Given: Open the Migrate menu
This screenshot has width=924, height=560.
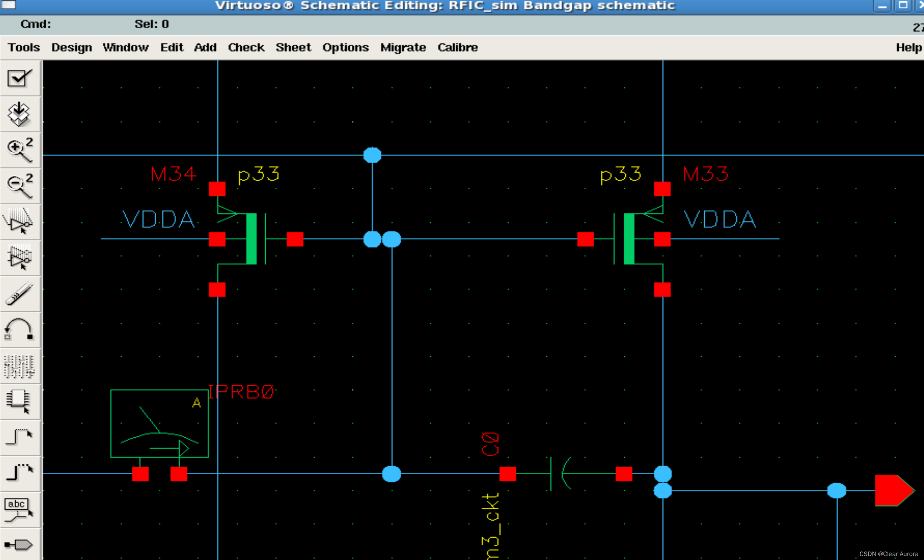Looking at the screenshot, I should click(x=403, y=48).
